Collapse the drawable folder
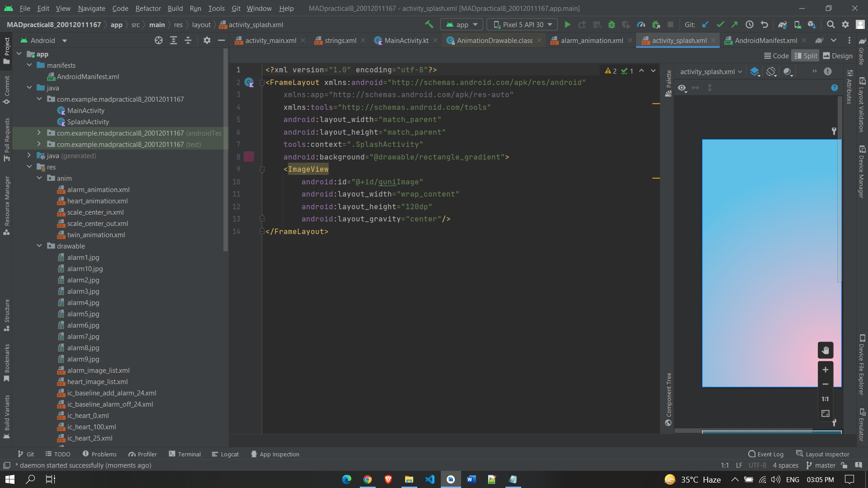868x488 pixels. click(39, 246)
